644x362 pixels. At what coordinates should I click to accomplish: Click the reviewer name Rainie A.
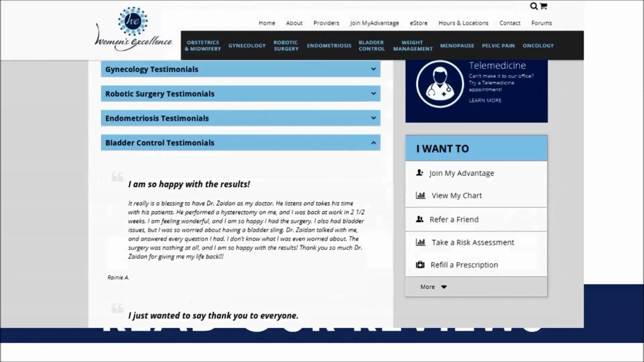coord(118,277)
